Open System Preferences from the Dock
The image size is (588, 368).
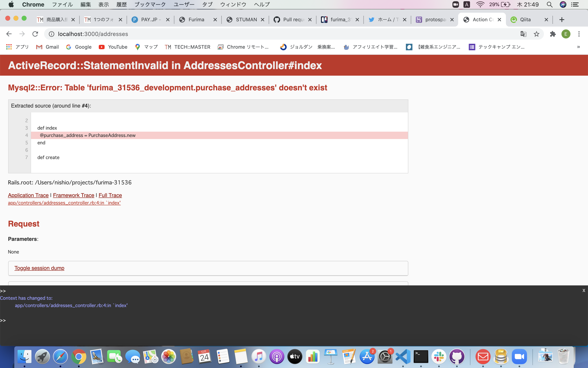385,357
